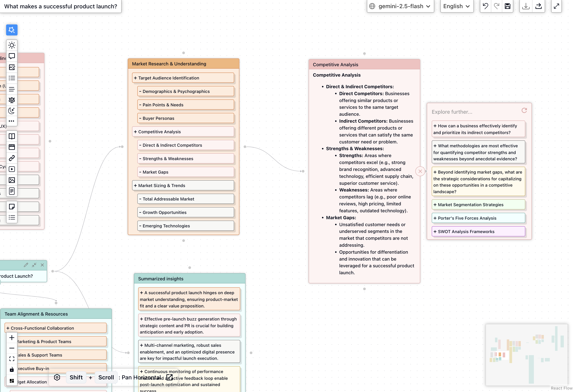Image resolution: width=574 pixels, height=392 pixels.
Task: Select Direct & Indirect Competitors item
Action: (x=186, y=145)
